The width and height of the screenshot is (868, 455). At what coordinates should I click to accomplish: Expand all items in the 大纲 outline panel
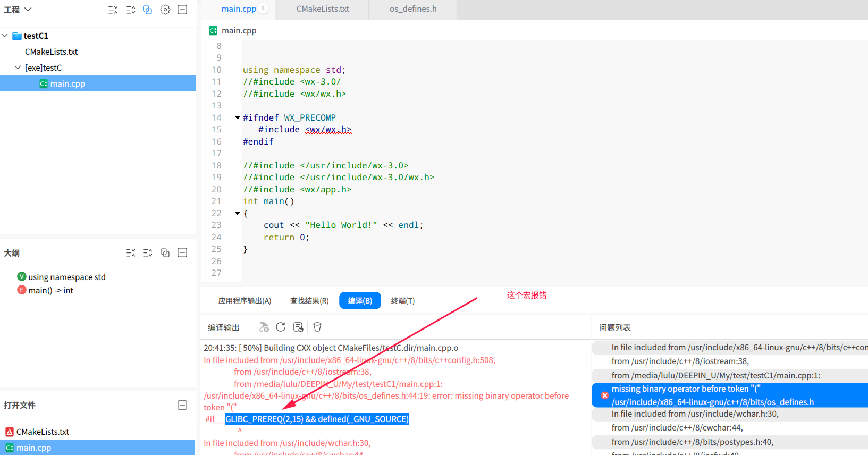pos(148,253)
